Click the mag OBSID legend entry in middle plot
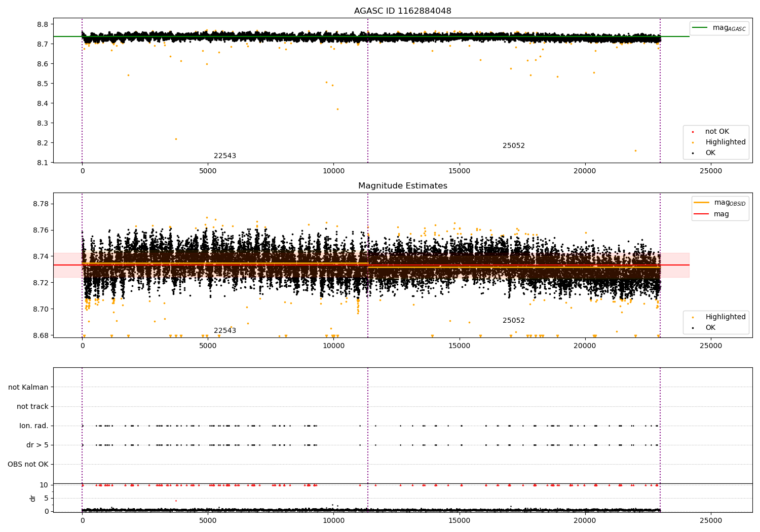The height and width of the screenshot is (532, 760). 719,203
